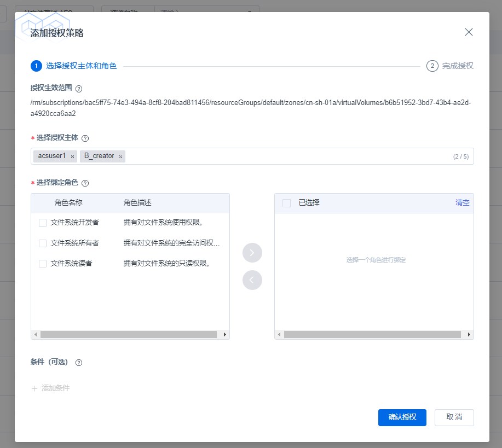Viewport: 502px width, 448px height.
Task: Click help icon next to 选择授权主体
Action: (85, 138)
